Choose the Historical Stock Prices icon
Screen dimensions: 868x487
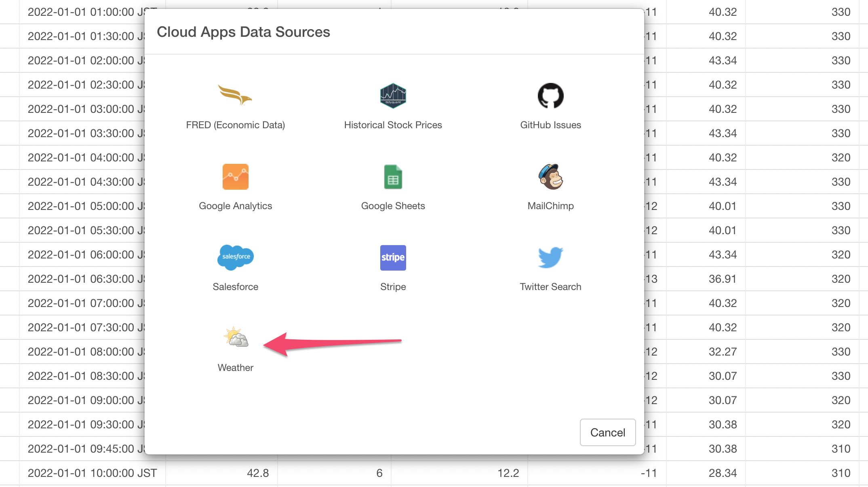(393, 96)
